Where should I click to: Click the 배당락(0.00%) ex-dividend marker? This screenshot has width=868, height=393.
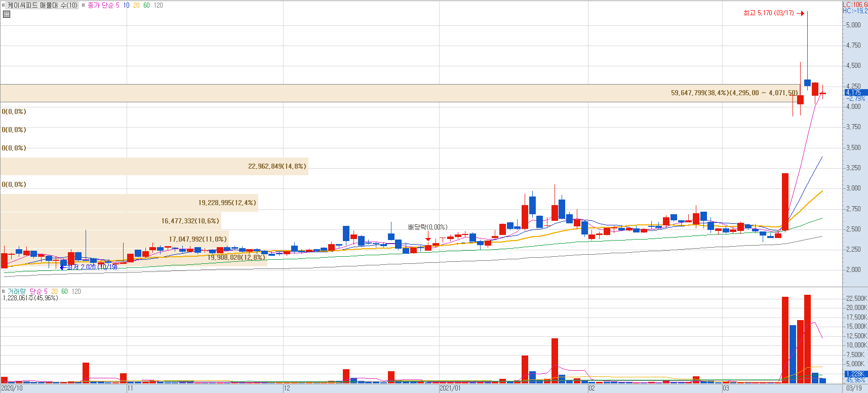tap(428, 227)
